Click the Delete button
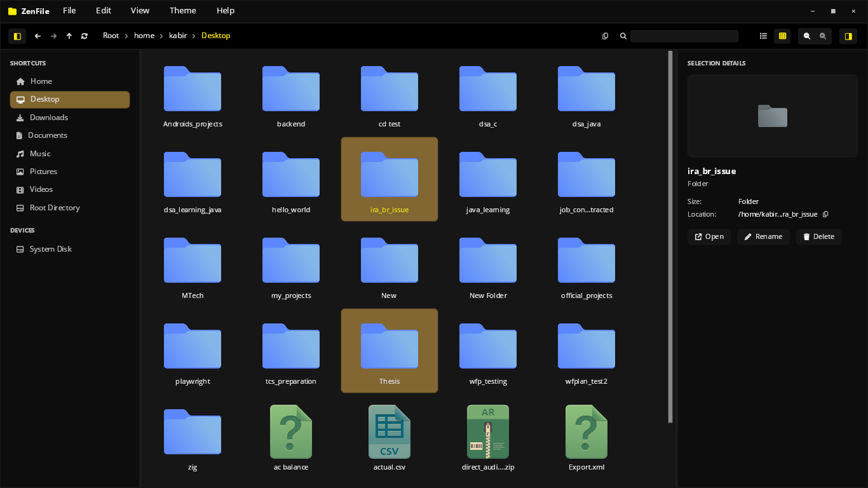Image resolution: width=868 pixels, height=488 pixels. click(x=818, y=236)
